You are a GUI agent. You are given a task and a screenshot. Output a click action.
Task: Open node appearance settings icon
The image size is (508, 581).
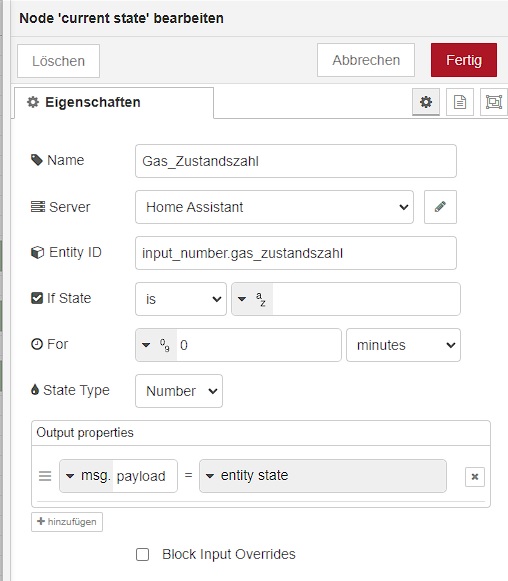click(494, 102)
